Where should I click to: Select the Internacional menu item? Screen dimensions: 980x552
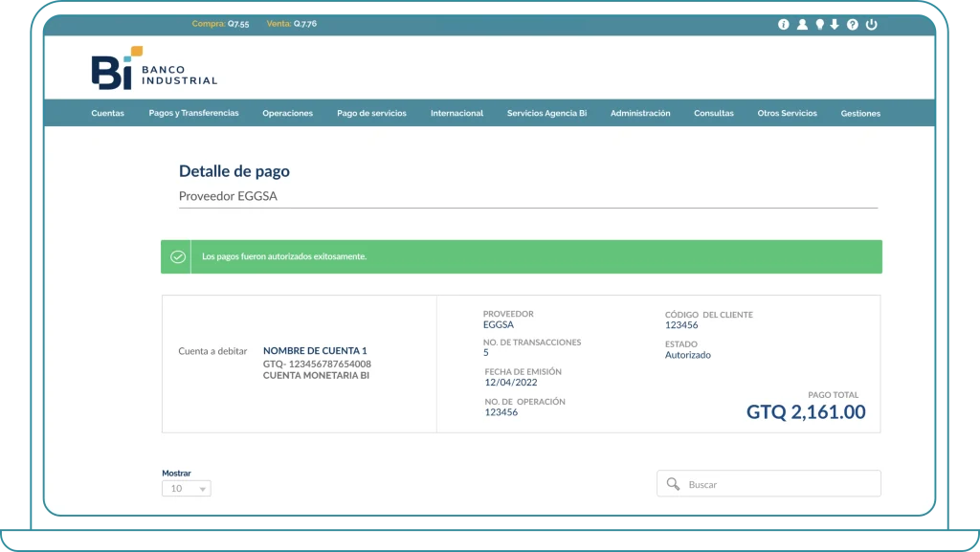[x=457, y=112]
